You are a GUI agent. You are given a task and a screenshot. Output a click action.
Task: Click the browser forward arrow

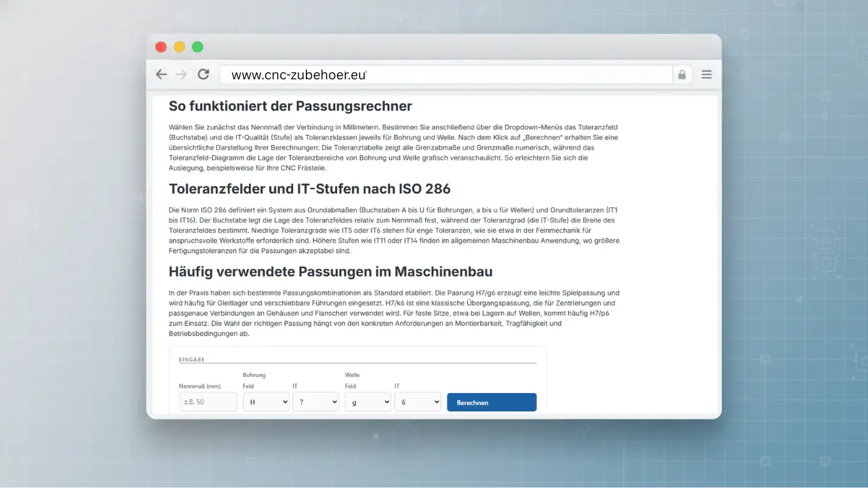pos(181,75)
